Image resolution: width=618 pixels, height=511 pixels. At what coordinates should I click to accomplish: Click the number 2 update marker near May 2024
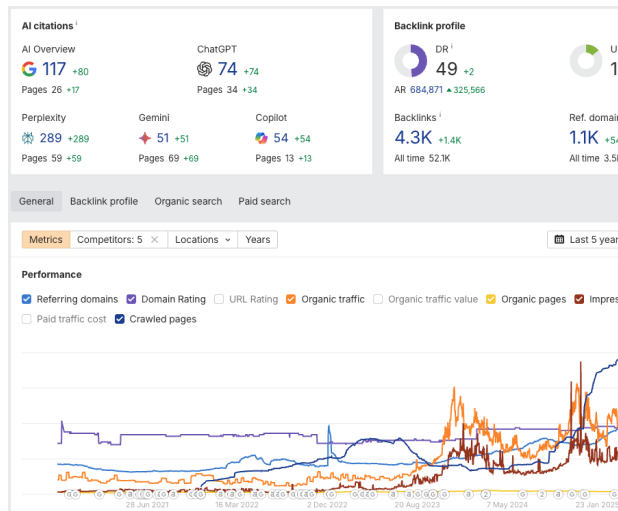point(486,494)
